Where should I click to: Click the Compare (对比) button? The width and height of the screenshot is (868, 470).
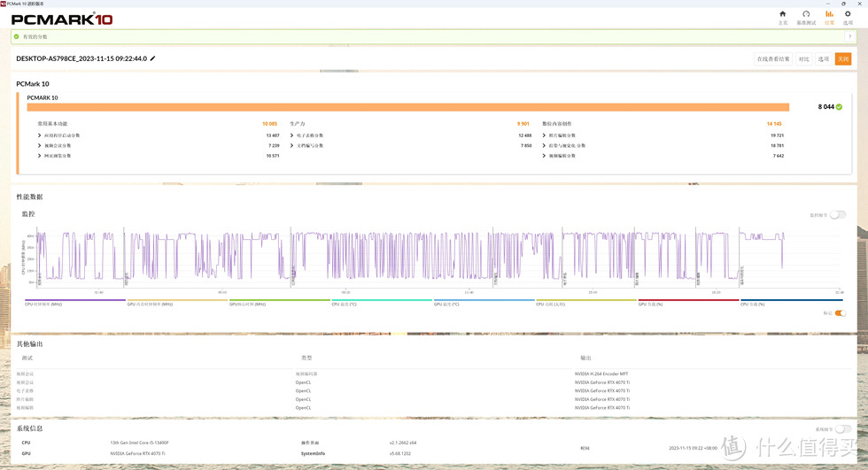[x=804, y=58]
